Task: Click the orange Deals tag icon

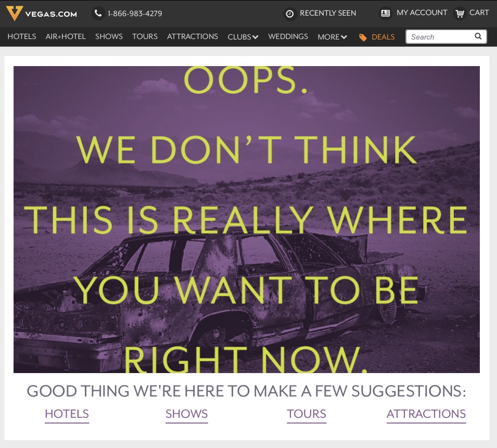Action: (x=363, y=37)
